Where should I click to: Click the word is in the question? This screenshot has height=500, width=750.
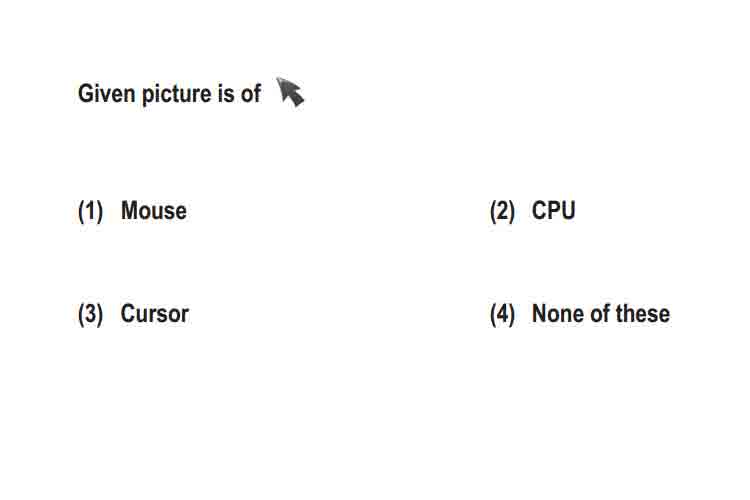click(x=225, y=93)
